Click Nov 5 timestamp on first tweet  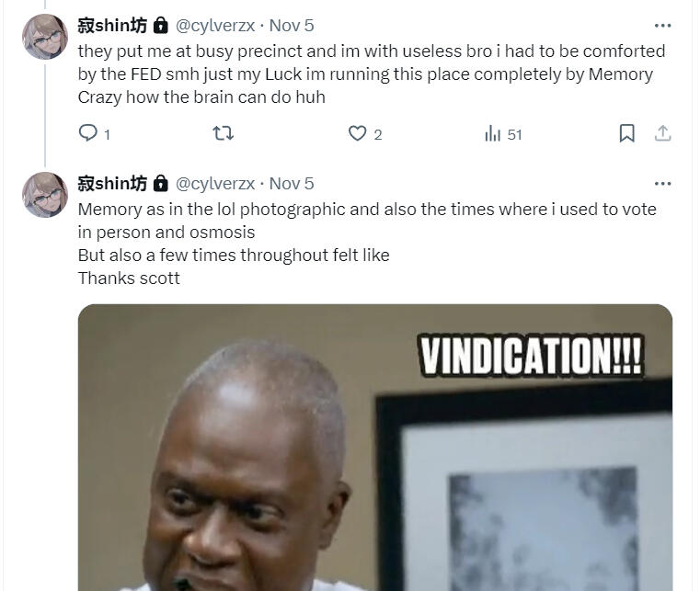point(292,26)
